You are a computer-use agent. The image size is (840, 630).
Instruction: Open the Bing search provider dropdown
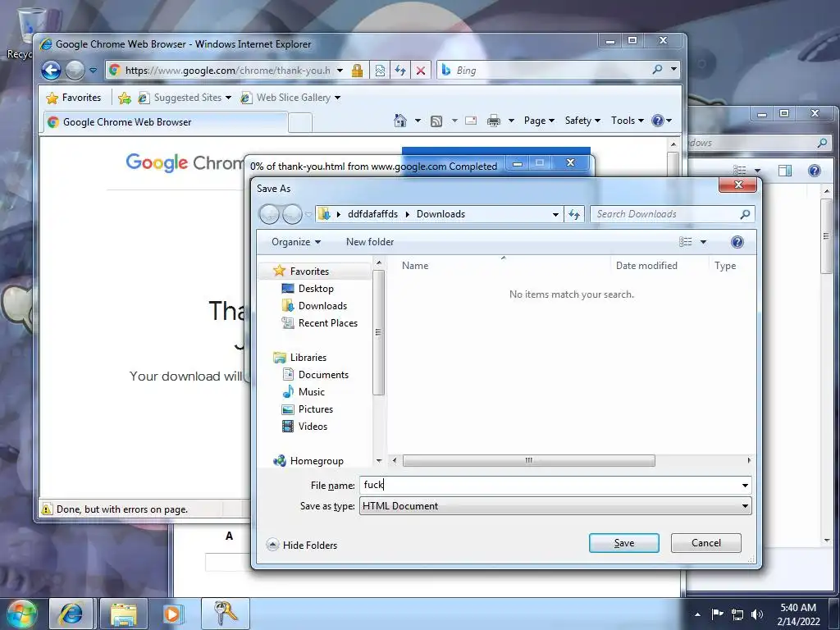click(x=673, y=70)
